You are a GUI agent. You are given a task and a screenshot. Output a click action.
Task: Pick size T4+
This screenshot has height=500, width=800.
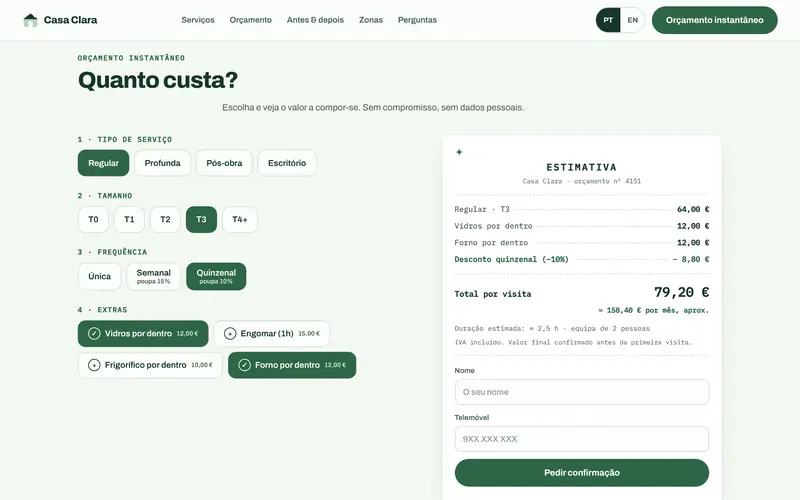[240, 219]
